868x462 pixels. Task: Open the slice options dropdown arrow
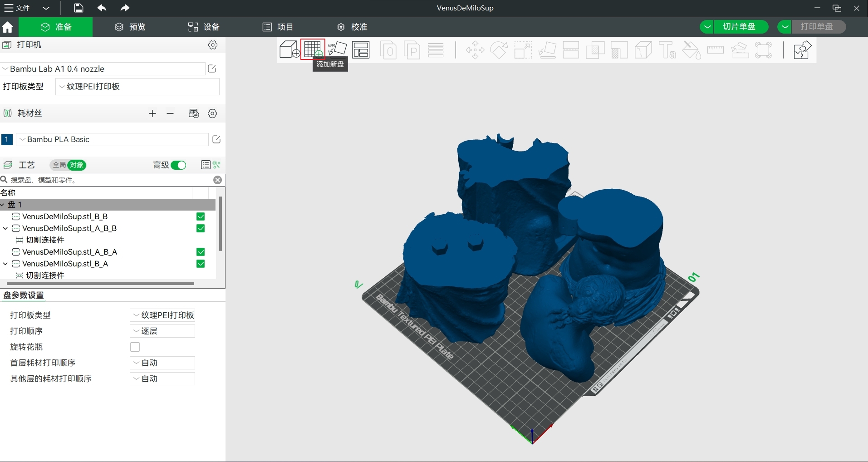point(707,27)
